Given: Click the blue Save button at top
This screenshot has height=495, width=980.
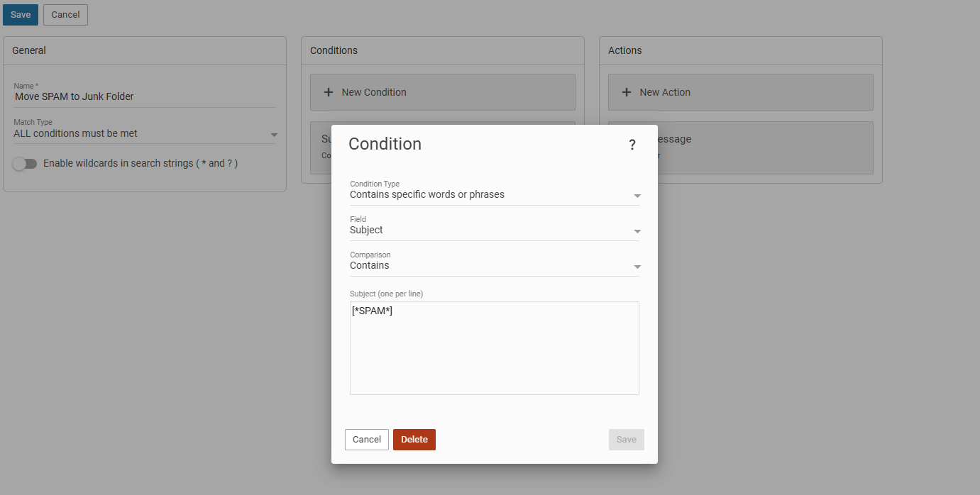Looking at the screenshot, I should tap(21, 15).
